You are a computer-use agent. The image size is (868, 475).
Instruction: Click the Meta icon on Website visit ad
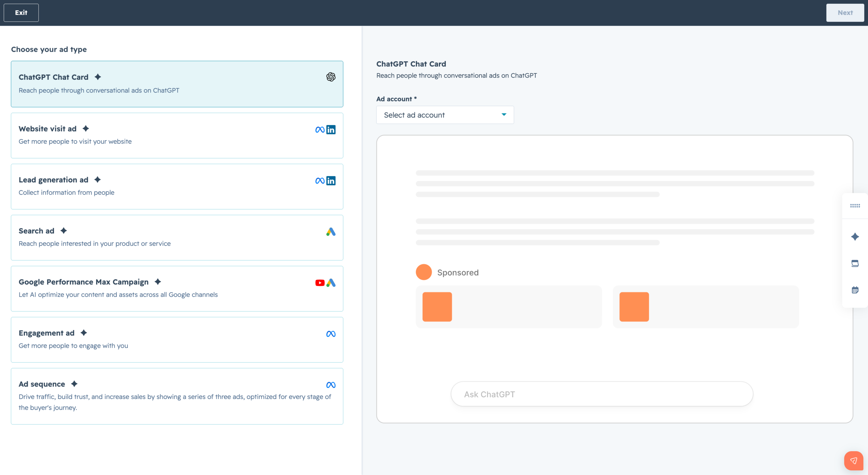tap(320, 130)
